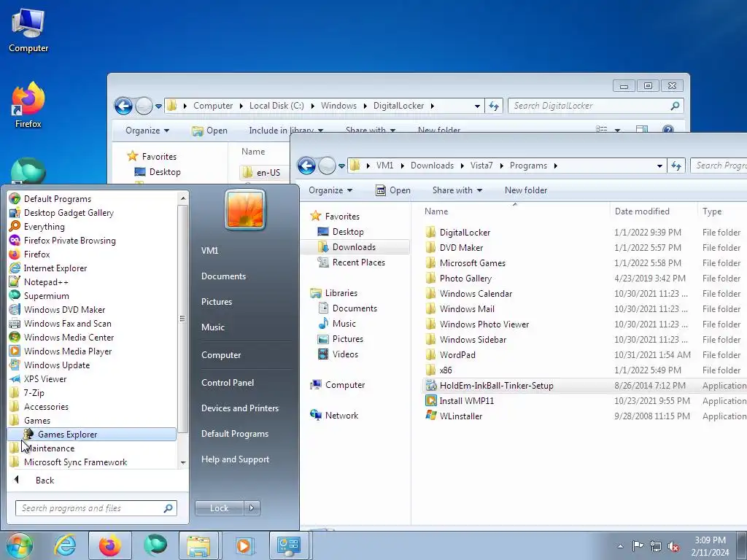
Task: Open Internet Explorer from Start menu
Action: pyautogui.click(x=55, y=268)
